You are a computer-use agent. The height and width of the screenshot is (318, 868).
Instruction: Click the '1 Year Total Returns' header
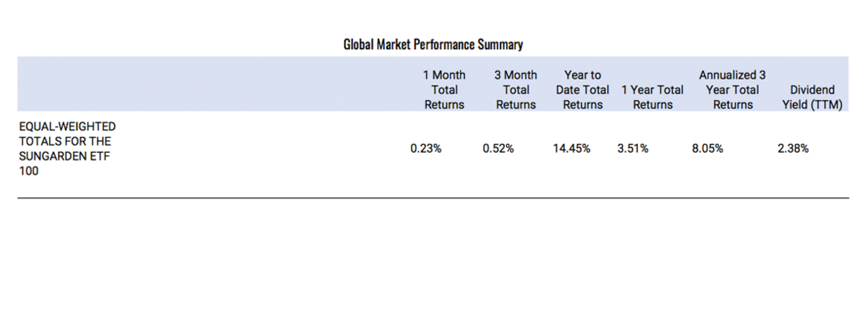[x=652, y=97]
